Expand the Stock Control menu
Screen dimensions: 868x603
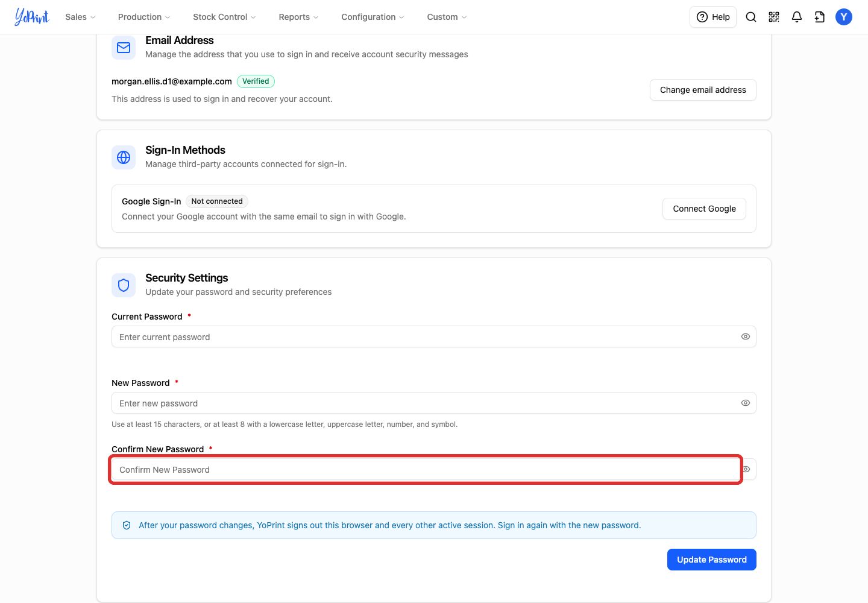[224, 17]
